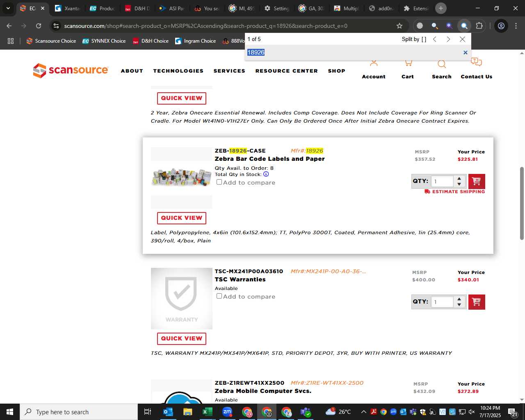Open the RESOURCE CENTER menu
Viewport: 525px width, 420px height.
coord(287,71)
